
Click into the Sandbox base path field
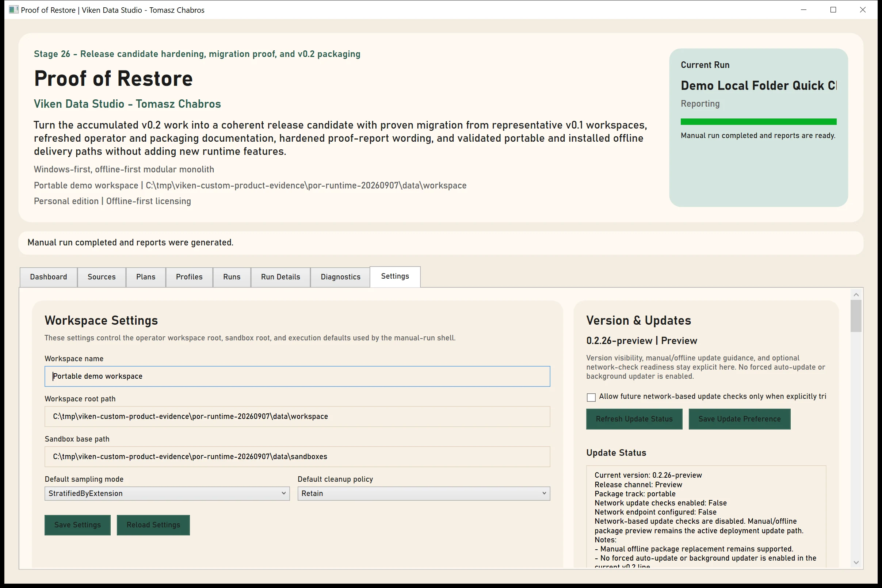coord(297,457)
